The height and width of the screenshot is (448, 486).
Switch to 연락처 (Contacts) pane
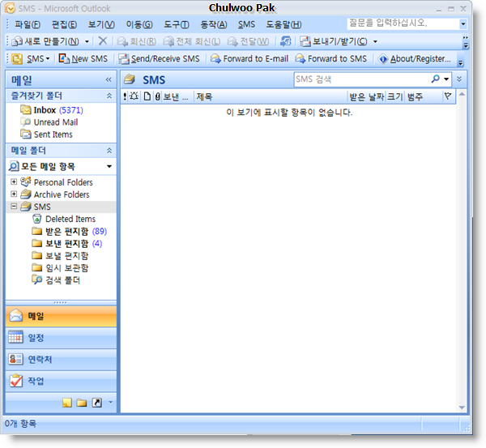pyautogui.click(x=61, y=360)
